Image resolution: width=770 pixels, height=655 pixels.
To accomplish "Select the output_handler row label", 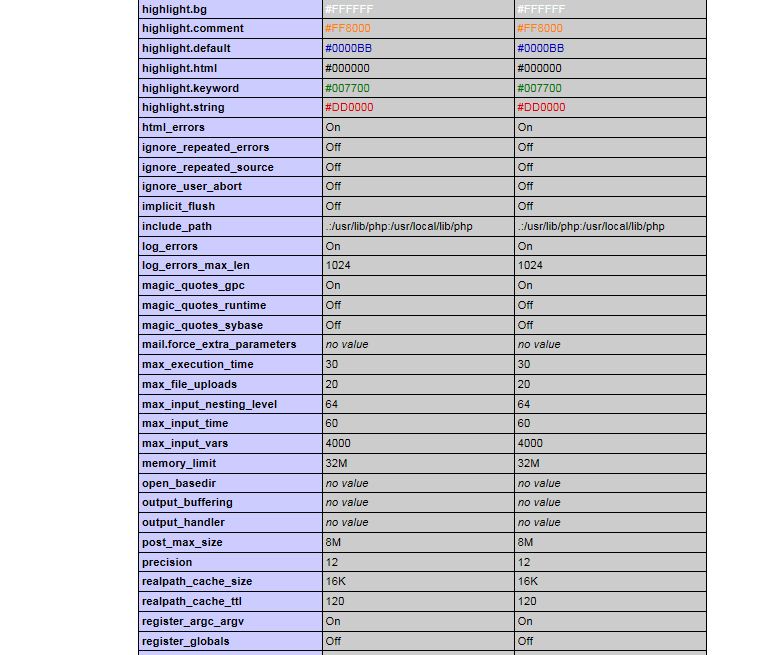I will pos(183,522).
